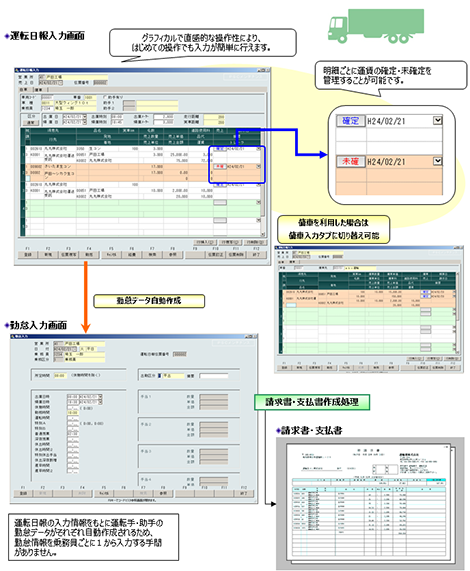Click the 勤怠入力 window title bar icon
The width and height of the screenshot is (470, 571).
[13, 337]
